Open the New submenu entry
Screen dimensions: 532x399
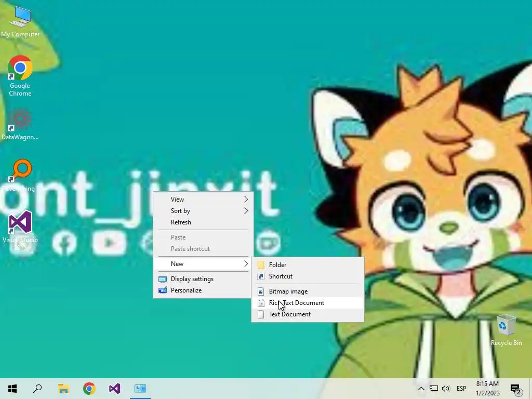(x=203, y=263)
